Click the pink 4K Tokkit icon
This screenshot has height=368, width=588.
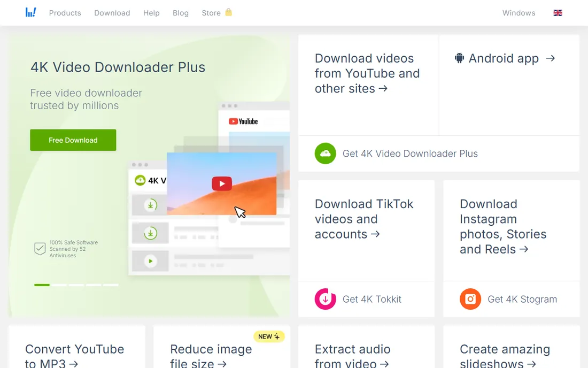(x=325, y=299)
